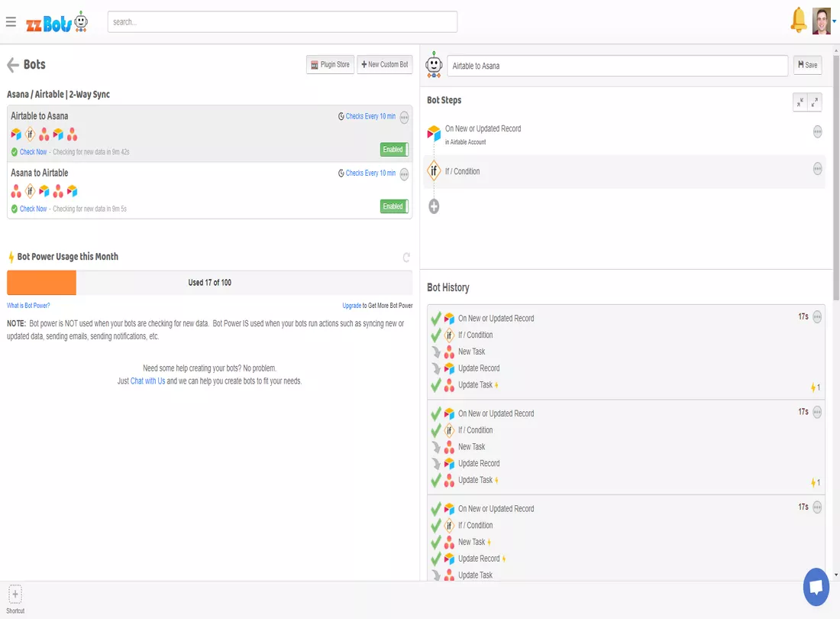This screenshot has width=840, height=619.
Task: Click the zzBots logo
Action: pos(57,22)
